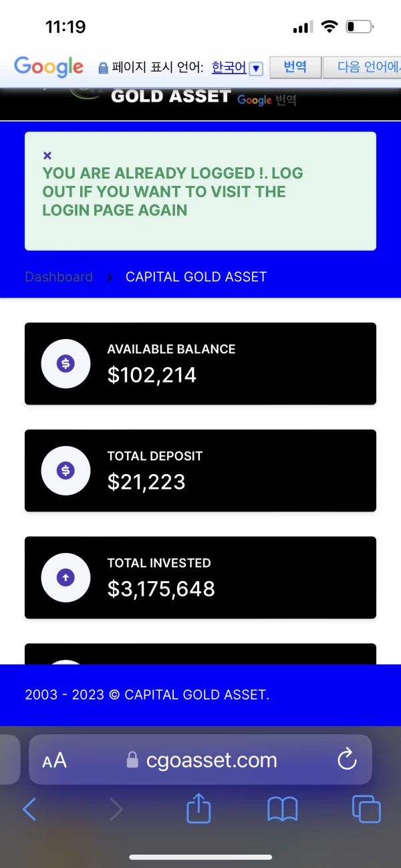Tap the Google logo in translate bar
This screenshot has width=401, height=868.
[x=49, y=67]
